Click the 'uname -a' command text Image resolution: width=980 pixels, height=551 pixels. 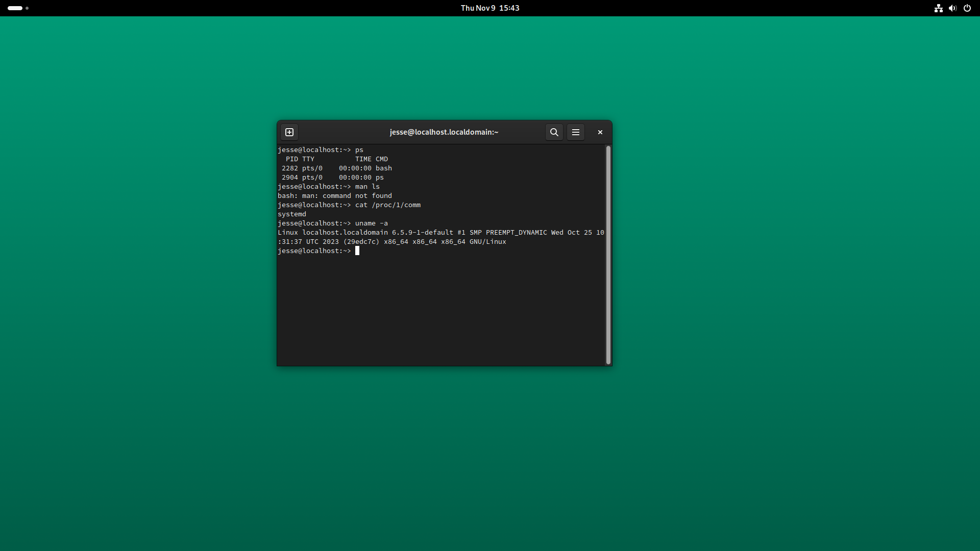point(372,223)
